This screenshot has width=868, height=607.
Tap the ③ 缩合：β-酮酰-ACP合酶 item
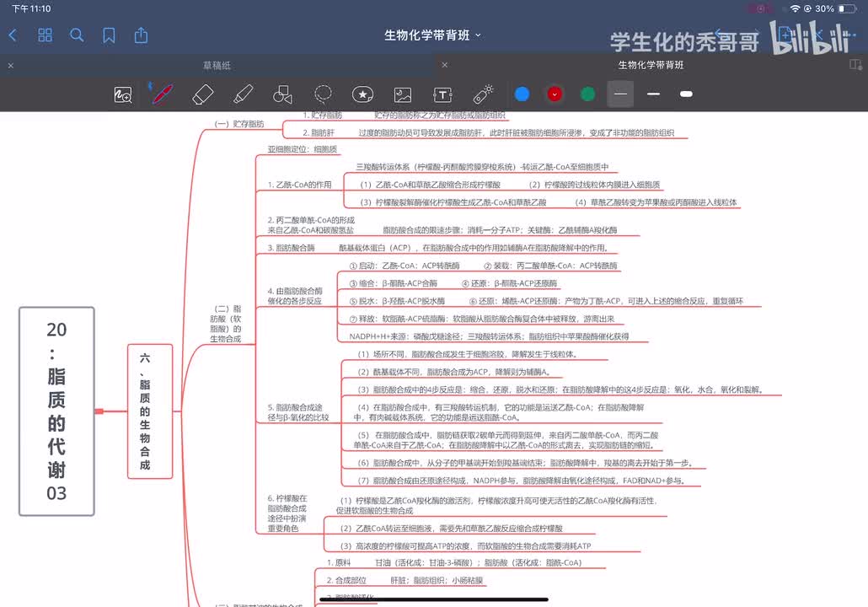[x=393, y=283]
